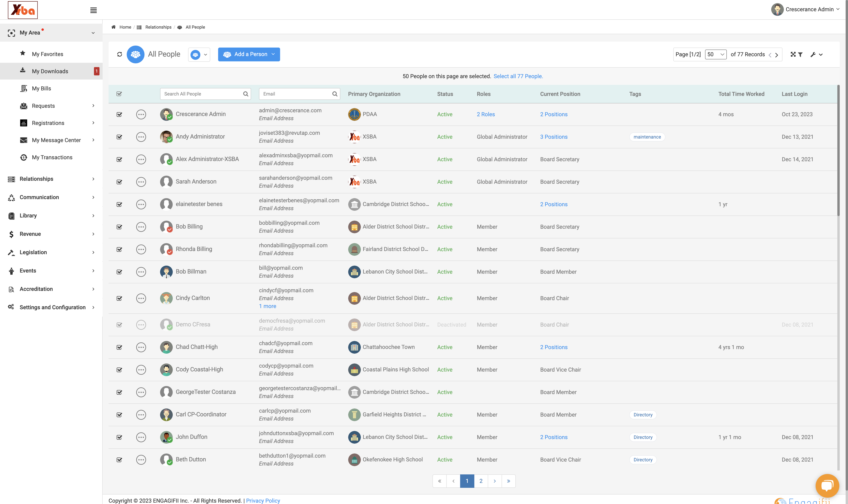The image size is (848, 504).
Task: Open three-dot menu for Beth Dutton
Action: 141,460
